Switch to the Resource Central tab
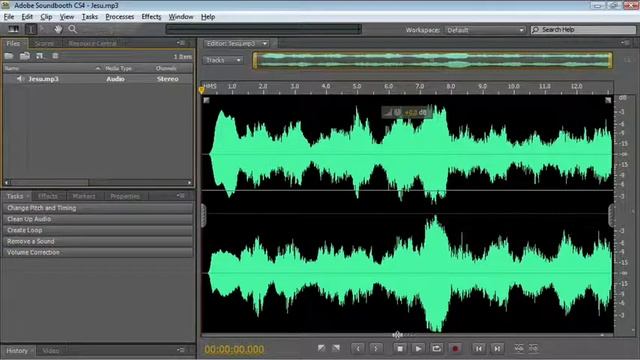Screen dimensions: 640x360 (93, 43)
